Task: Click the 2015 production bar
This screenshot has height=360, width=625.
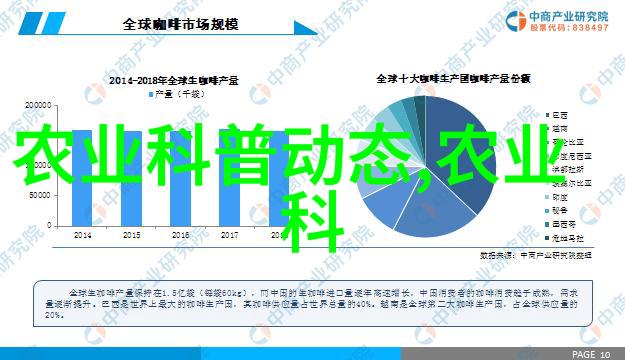Action: tap(132, 179)
